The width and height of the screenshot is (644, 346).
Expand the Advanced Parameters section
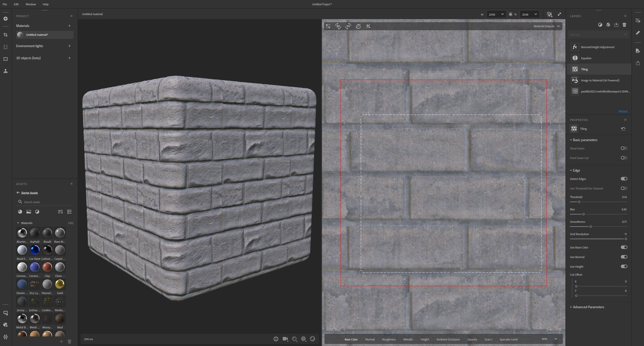point(588,307)
